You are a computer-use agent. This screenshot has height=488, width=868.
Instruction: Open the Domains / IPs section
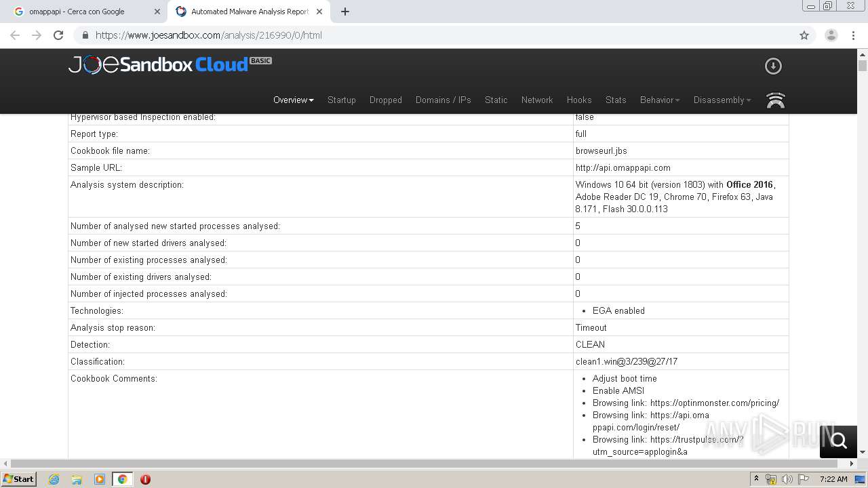pos(443,100)
